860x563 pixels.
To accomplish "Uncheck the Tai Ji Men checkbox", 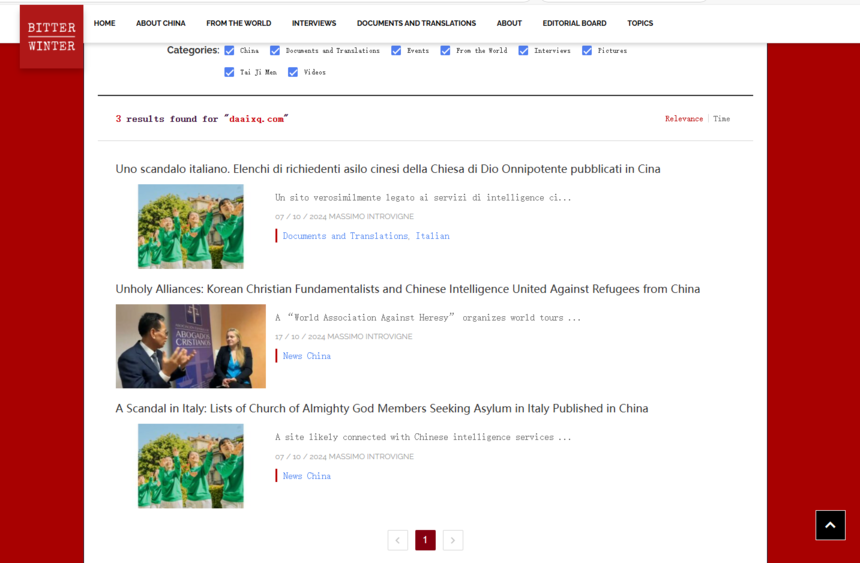I will click(x=229, y=72).
